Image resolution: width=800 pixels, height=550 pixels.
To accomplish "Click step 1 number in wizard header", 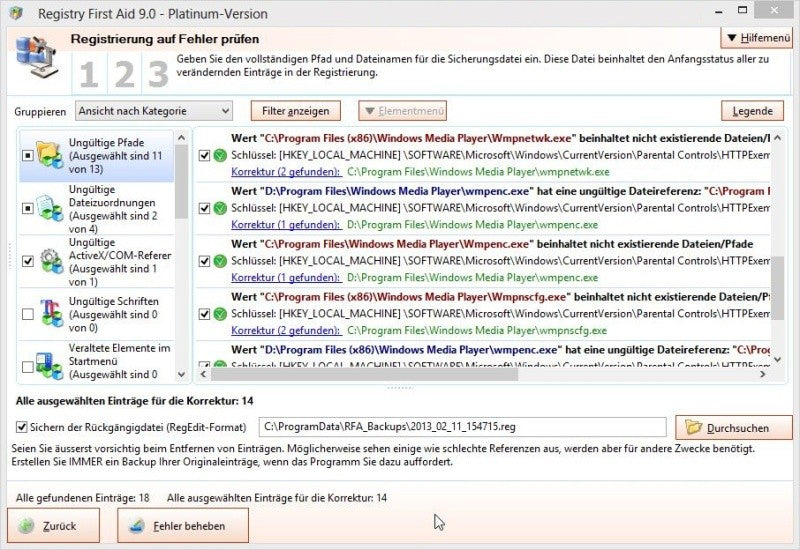I will pyautogui.click(x=89, y=74).
